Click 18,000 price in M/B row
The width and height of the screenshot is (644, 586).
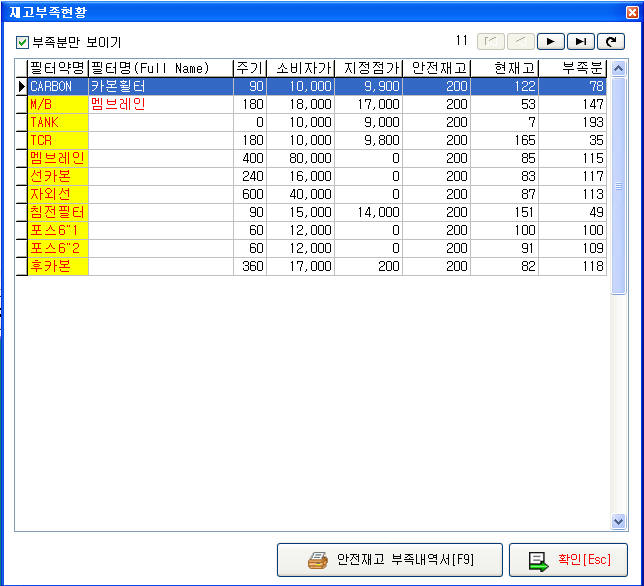[301, 104]
